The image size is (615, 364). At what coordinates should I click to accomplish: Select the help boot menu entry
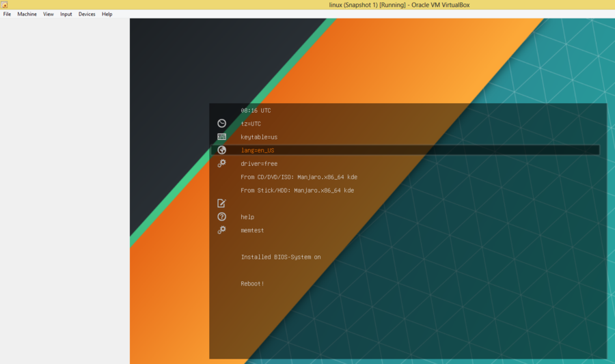point(247,217)
